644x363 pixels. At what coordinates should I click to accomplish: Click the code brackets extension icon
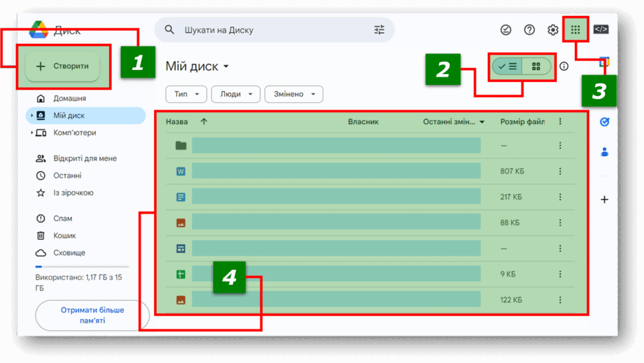[601, 29]
